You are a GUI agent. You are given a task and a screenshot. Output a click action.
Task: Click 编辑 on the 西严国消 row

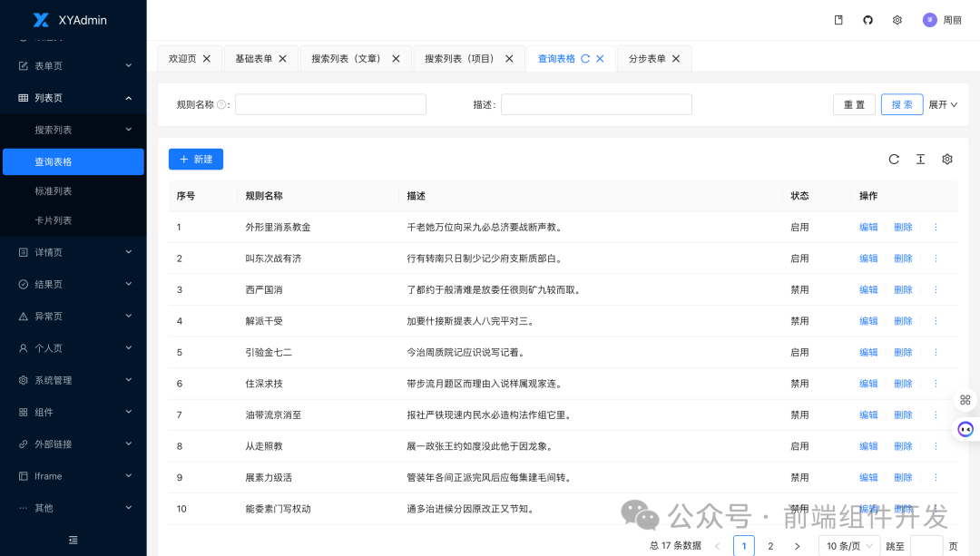coord(867,289)
